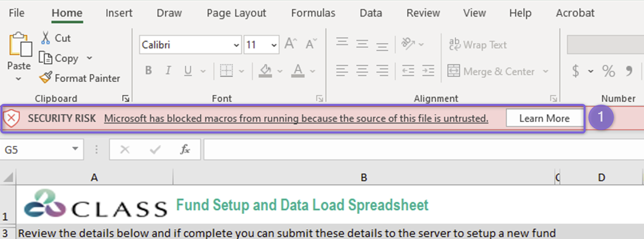644x239 pixels.
Task: Click Insert Function fx icon
Action: click(x=185, y=149)
